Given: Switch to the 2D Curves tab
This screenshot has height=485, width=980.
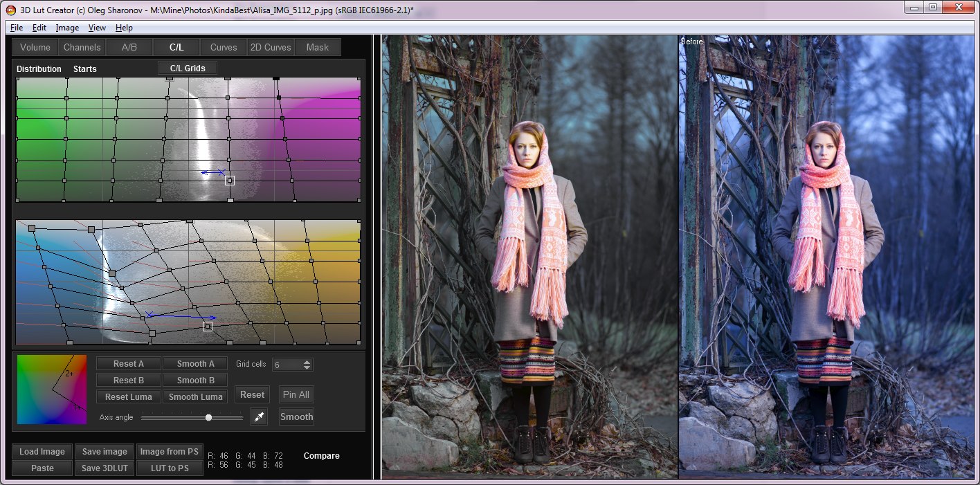Looking at the screenshot, I should tap(270, 47).
